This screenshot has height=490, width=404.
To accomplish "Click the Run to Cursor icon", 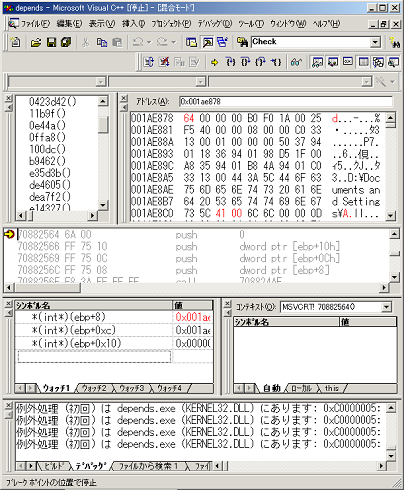I will 276,62.
